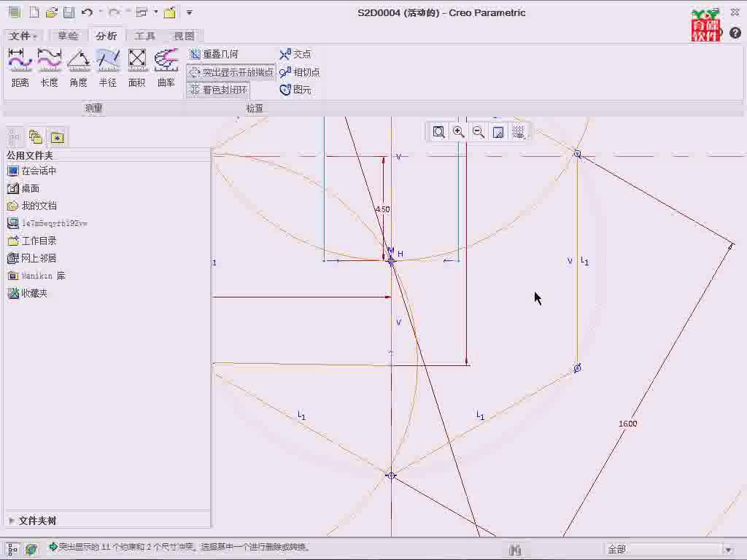Select the 半径 radius measure tool

click(x=108, y=68)
